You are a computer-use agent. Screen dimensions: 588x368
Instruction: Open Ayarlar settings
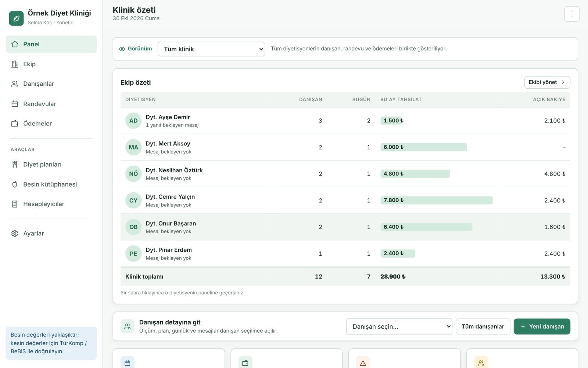click(51, 233)
